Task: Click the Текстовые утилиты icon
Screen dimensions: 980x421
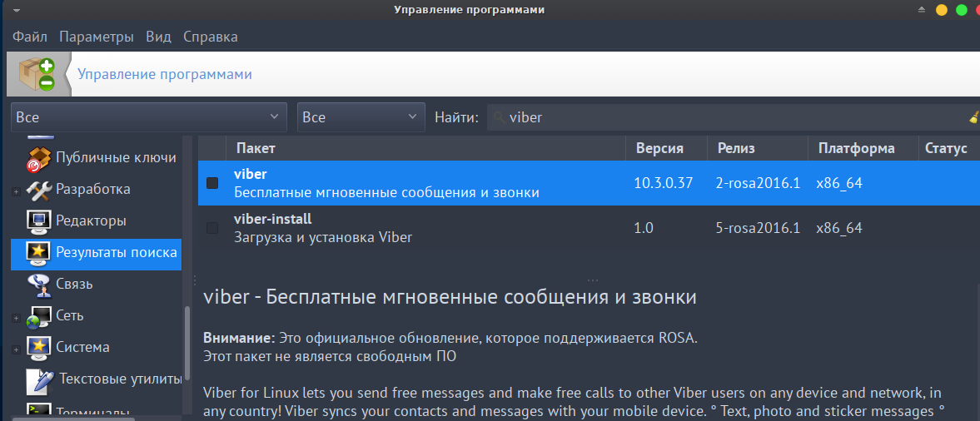Action: (x=41, y=380)
